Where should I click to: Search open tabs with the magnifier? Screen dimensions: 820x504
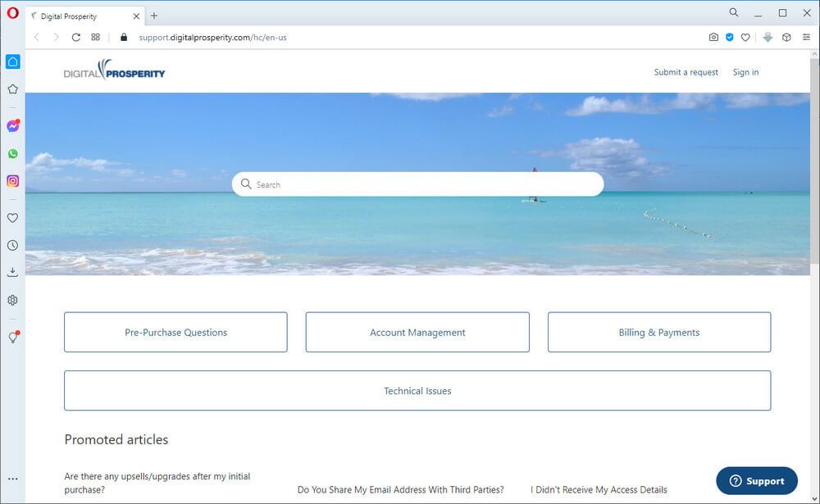734,12
